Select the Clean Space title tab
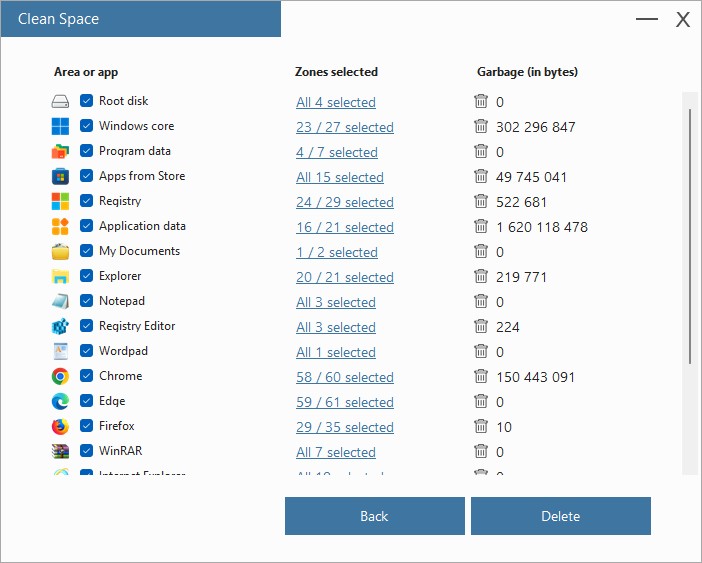 (141, 19)
